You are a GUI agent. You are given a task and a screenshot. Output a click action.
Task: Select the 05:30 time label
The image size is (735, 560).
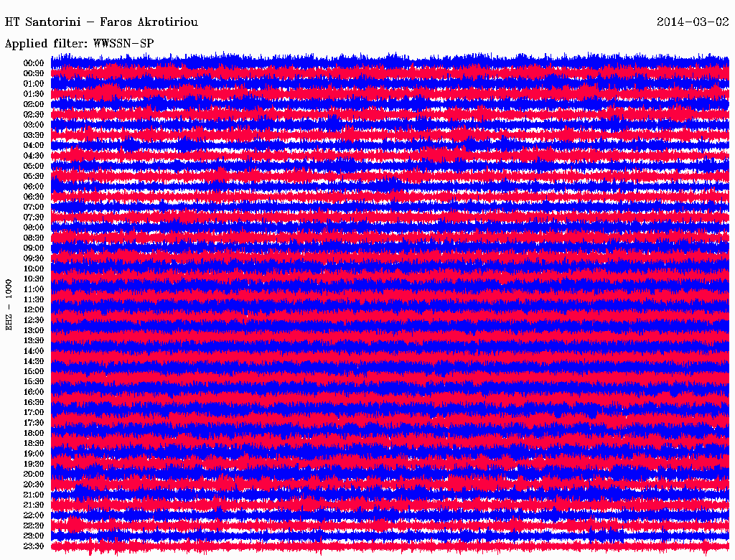click(34, 176)
